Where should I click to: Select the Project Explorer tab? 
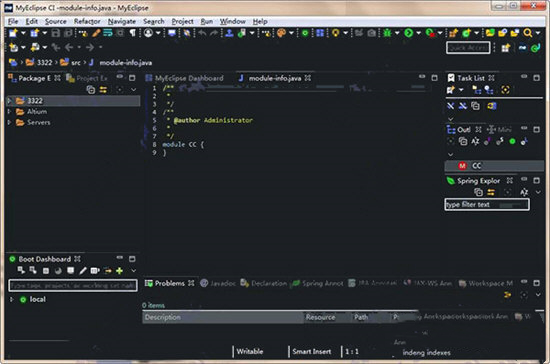click(87, 78)
